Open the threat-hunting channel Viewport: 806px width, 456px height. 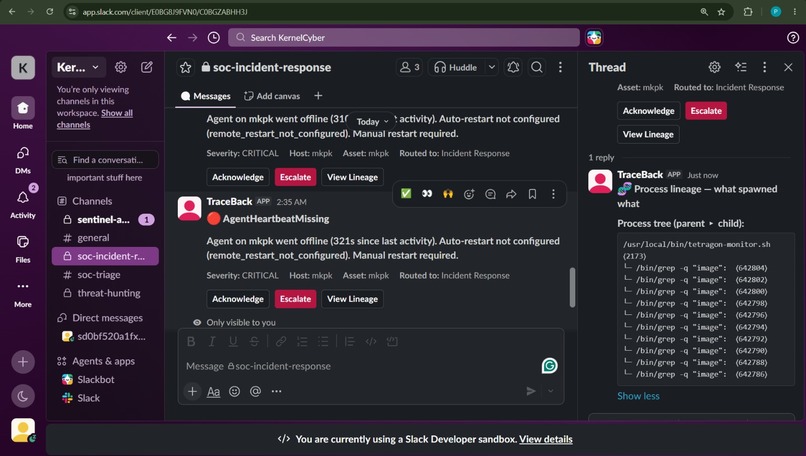pos(105,293)
